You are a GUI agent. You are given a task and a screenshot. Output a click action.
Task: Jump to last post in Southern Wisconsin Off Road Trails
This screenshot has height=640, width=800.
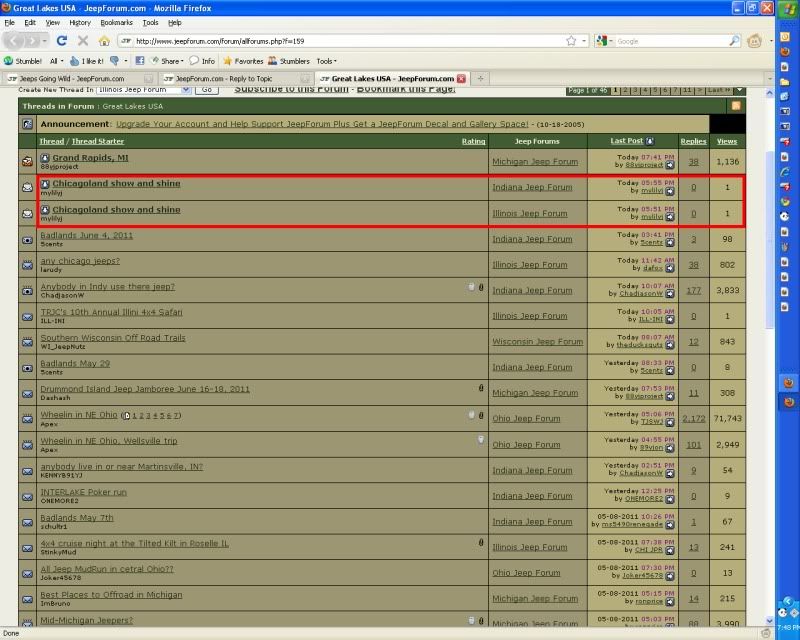click(670, 345)
